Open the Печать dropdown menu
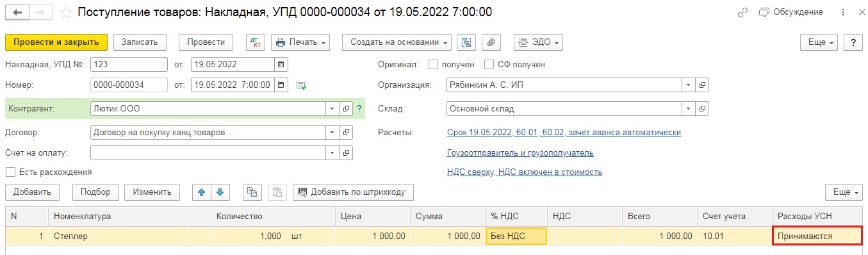Viewport: 868px width, 255px height. pyautogui.click(x=300, y=42)
